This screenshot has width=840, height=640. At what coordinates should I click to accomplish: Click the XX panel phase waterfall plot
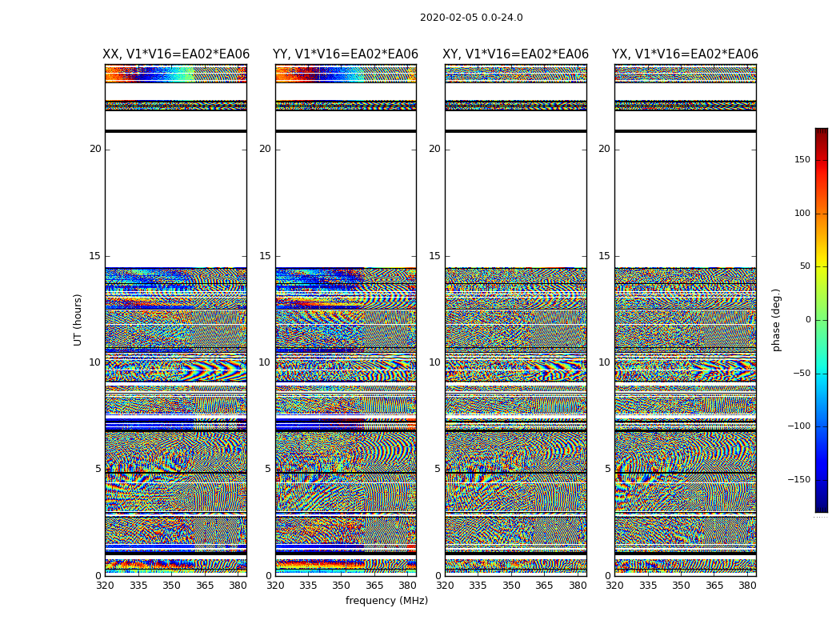pyautogui.click(x=176, y=320)
